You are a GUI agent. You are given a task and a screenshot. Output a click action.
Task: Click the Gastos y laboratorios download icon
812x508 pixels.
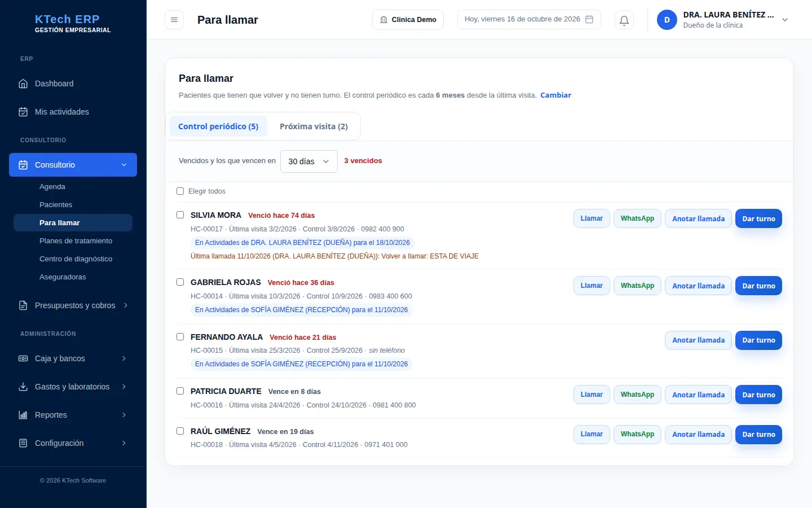point(23,387)
